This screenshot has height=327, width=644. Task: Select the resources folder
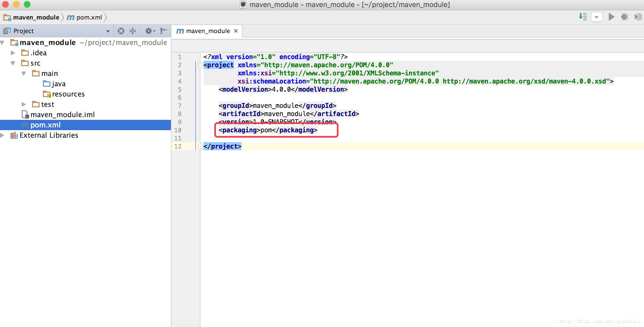[x=85, y=94]
